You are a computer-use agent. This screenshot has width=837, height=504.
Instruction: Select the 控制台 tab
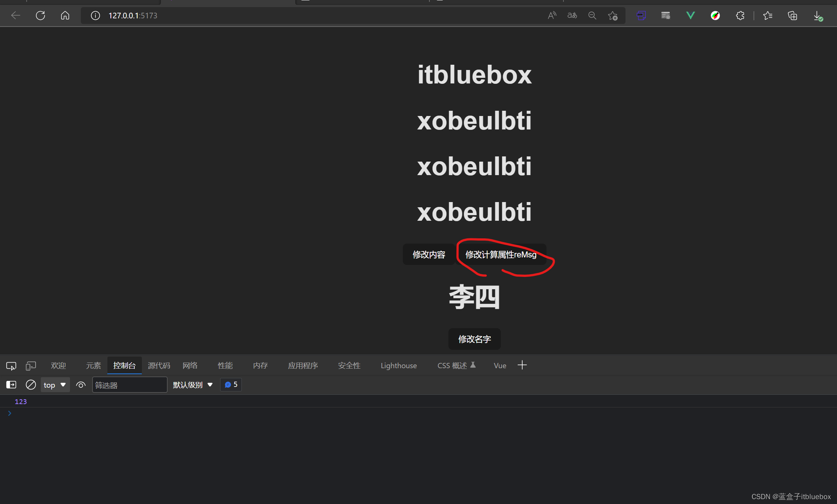pyautogui.click(x=124, y=366)
